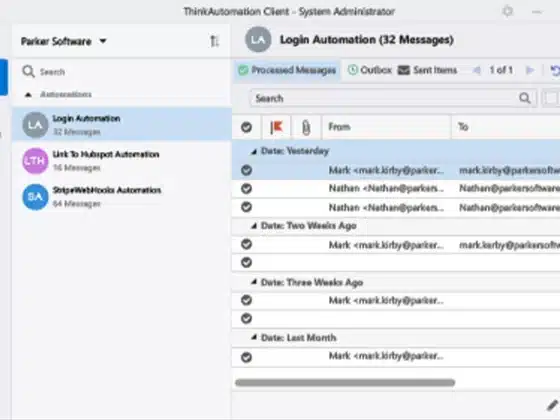Click mark.kirby@parkersoftw... recipient under Yesterday

coord(509,170)
